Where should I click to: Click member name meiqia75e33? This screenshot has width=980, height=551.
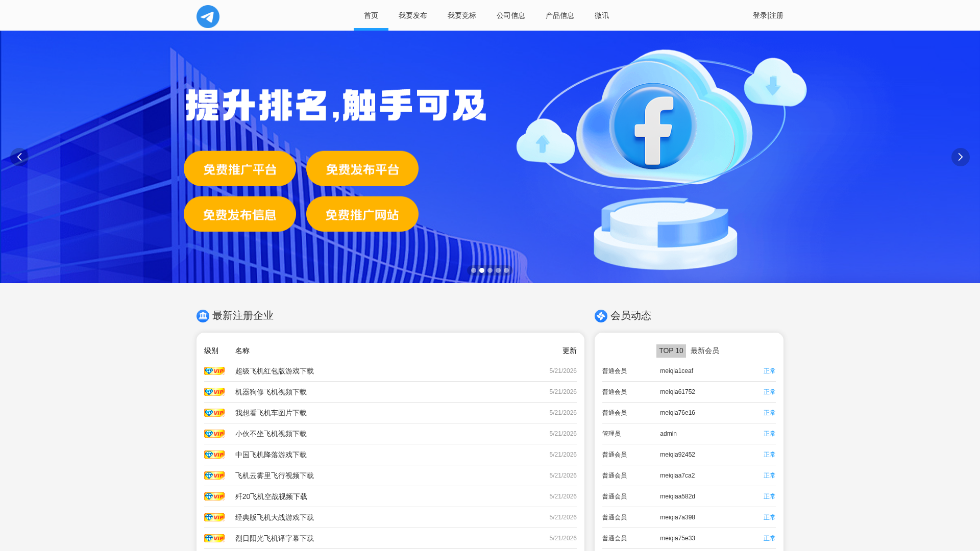click(x=677, y=538)
